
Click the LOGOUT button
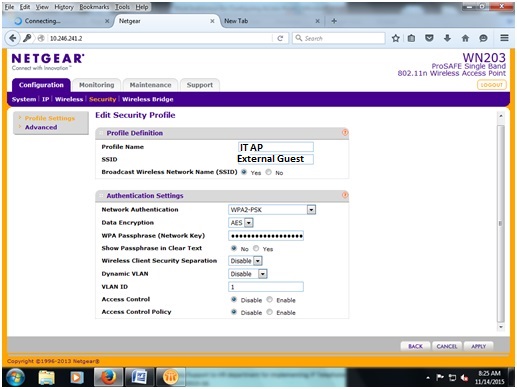click(x=492, y=85)
